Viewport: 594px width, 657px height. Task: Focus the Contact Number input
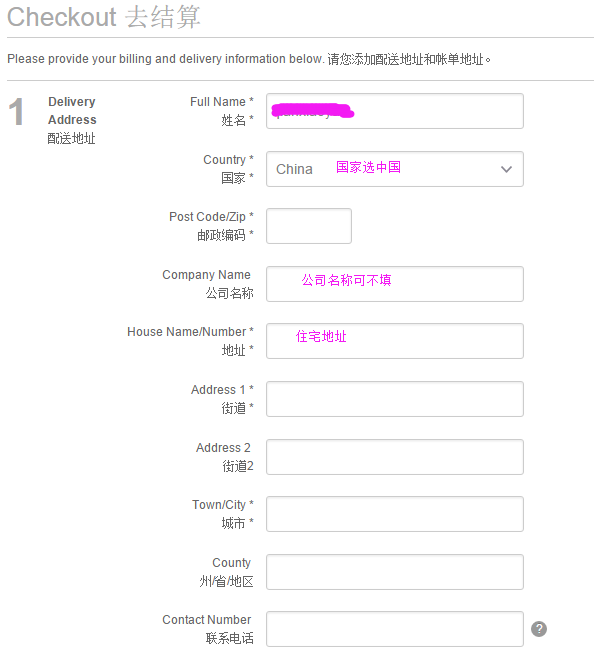[395, 629]
